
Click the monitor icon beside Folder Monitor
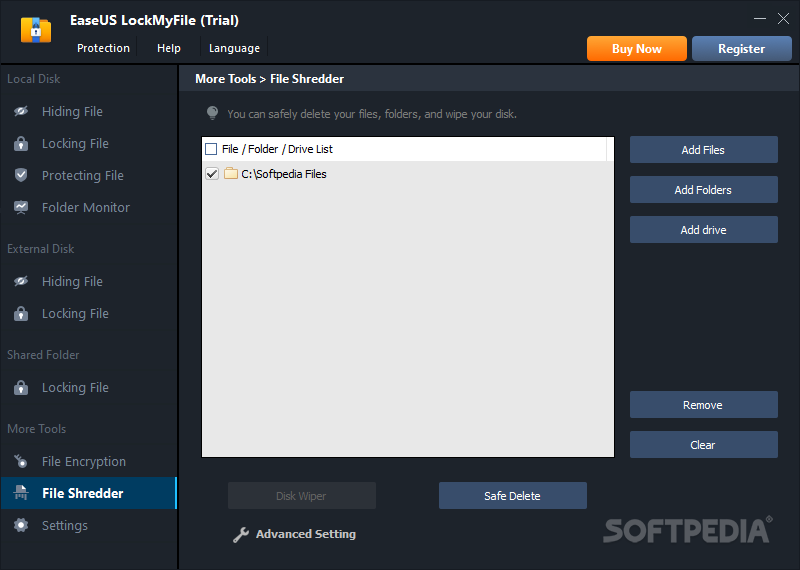(21, 207)
